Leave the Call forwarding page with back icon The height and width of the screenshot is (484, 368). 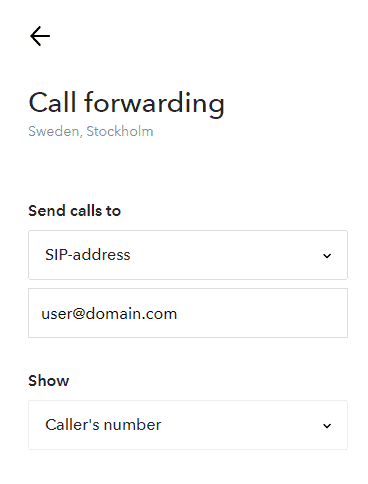point(40,36)
